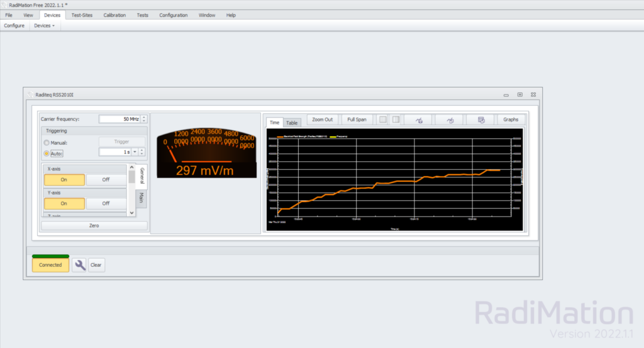Click the carrier frequency spinner arrows
The width and height of the screenshot is (644, 348).
tap(143, 119)
